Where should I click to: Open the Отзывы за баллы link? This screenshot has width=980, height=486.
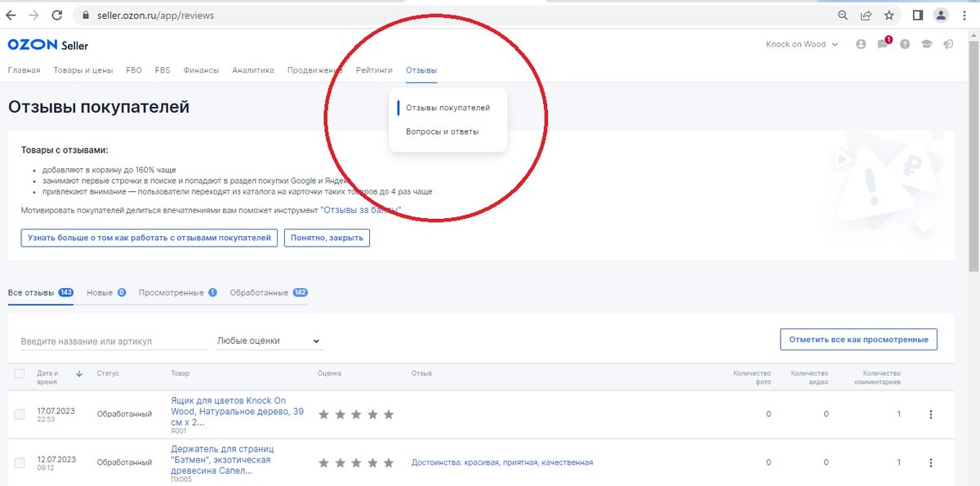(360, 211)
